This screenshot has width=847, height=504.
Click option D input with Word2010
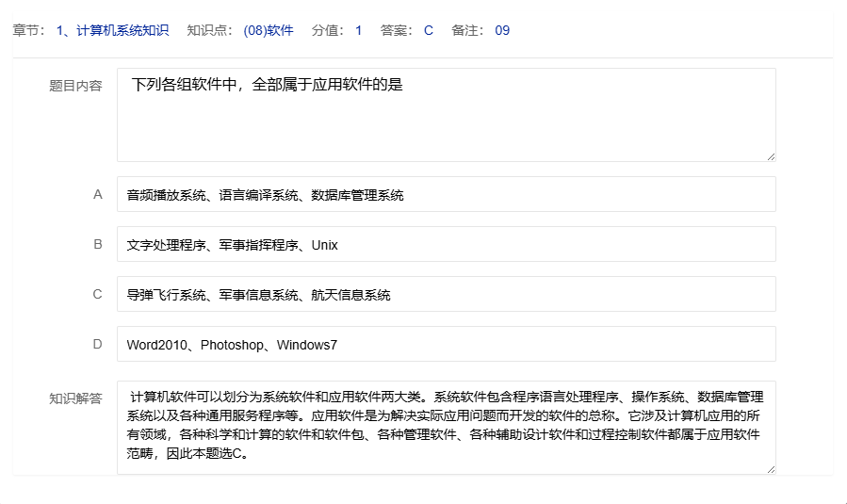pyautogui.click(x=446, y=345)
